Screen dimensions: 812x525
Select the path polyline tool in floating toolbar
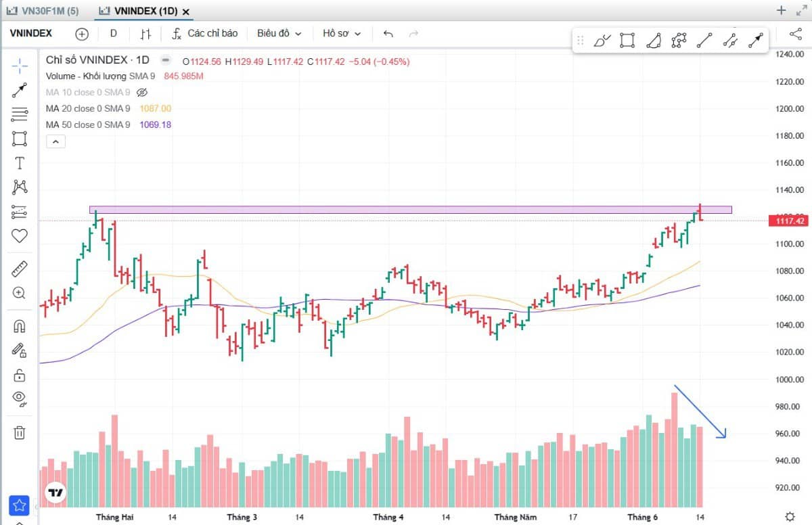679,41
